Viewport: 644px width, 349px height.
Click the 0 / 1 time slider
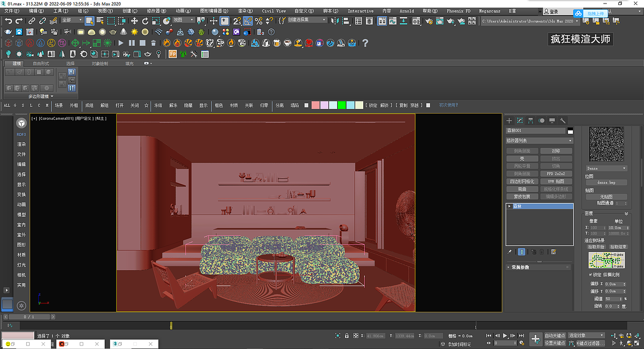pyautogui.click(x=29, y=317)
